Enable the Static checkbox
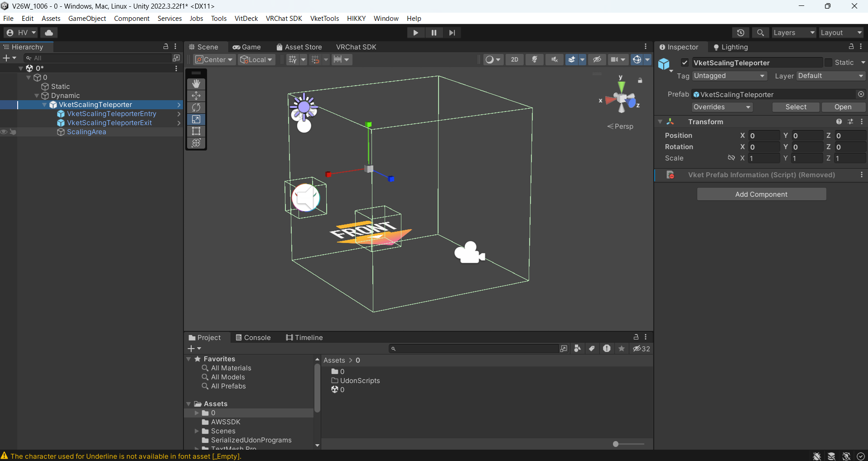This screenshot has width=868, height=461. (x=828, y=63)
